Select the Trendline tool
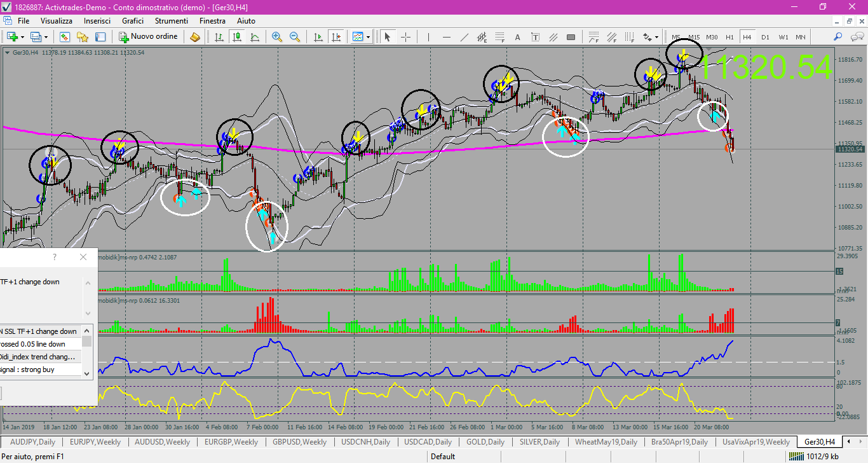Screen dimensions: 868x463 tap(465, 37)
